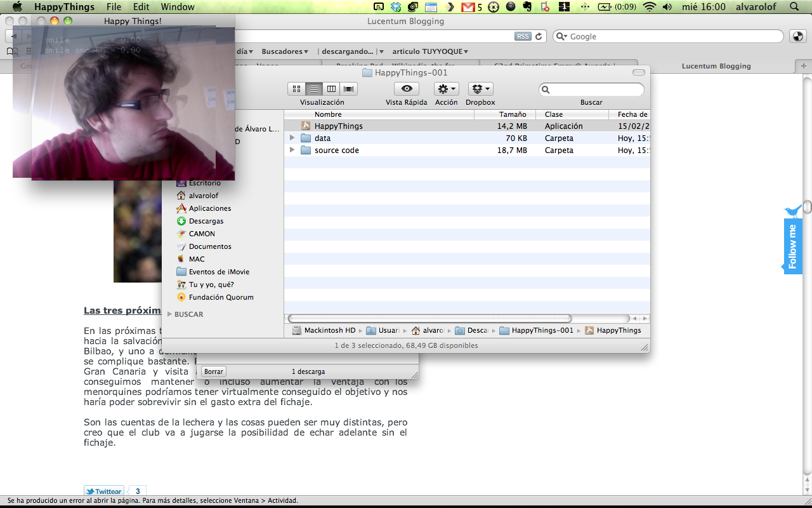Reload the page in Safari
The height and width of the screenshot is (508, 812).
[539, 36]
